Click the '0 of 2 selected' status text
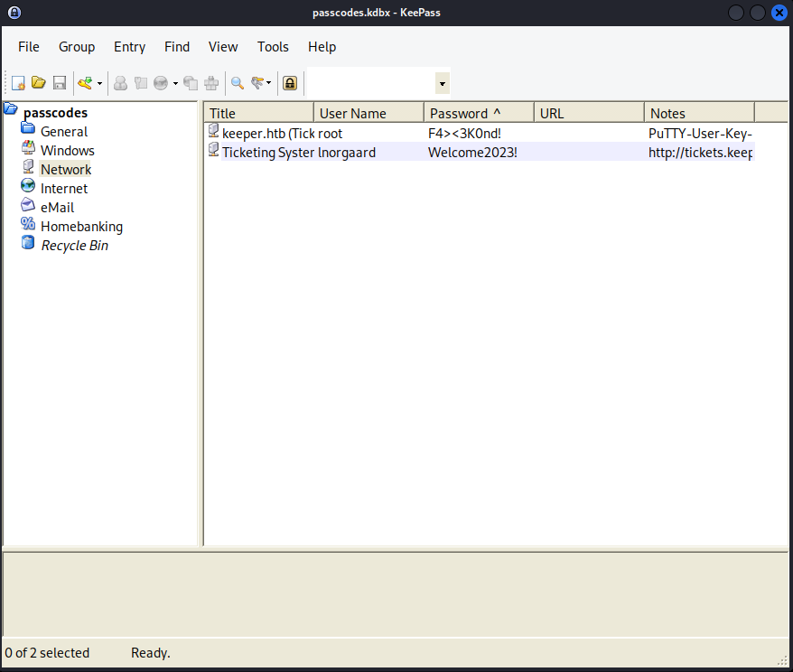The height and width of the screenshot is (672, 793). (47, 653)
